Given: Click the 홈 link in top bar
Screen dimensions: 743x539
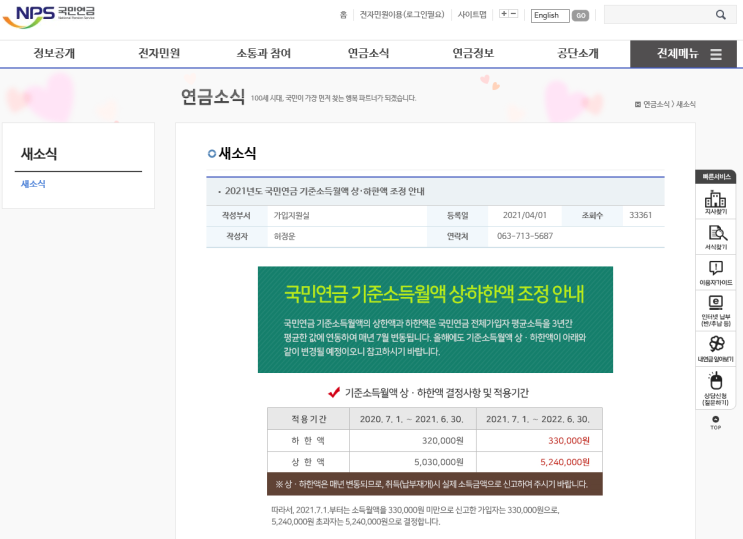Looking at the screenshot, I should pos(343,15).
